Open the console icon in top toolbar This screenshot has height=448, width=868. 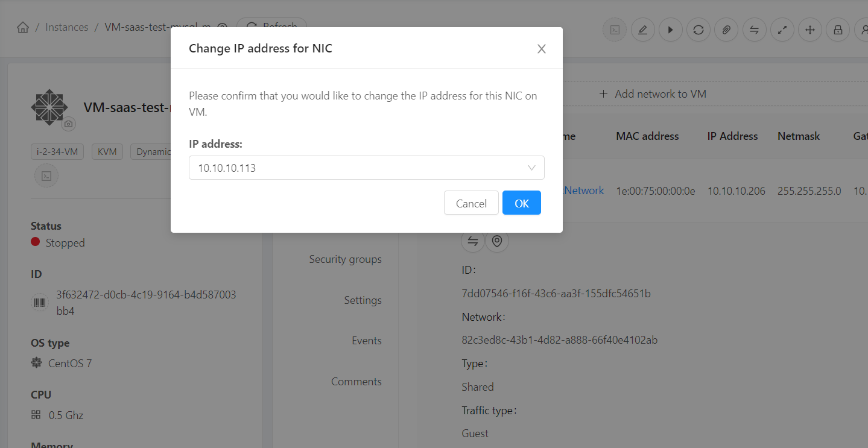pyautogui.click(x=615, y=30)
